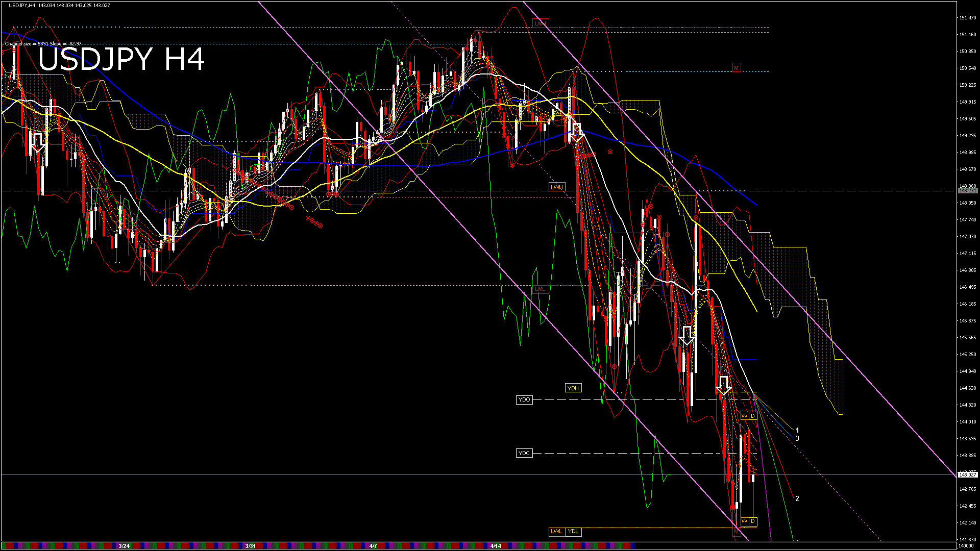Click the 148.271 price tag on the scale
This screenshot has width=980, height=551.
(x=967, y=191)
